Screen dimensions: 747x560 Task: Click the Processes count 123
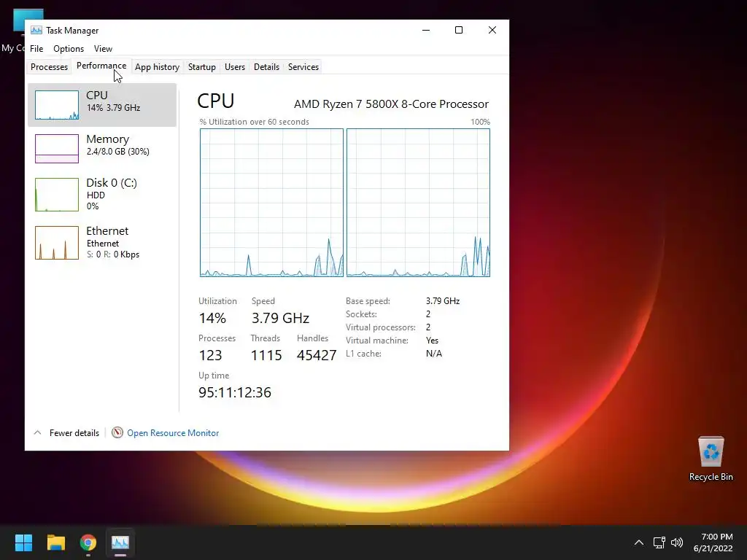[210, 355]
